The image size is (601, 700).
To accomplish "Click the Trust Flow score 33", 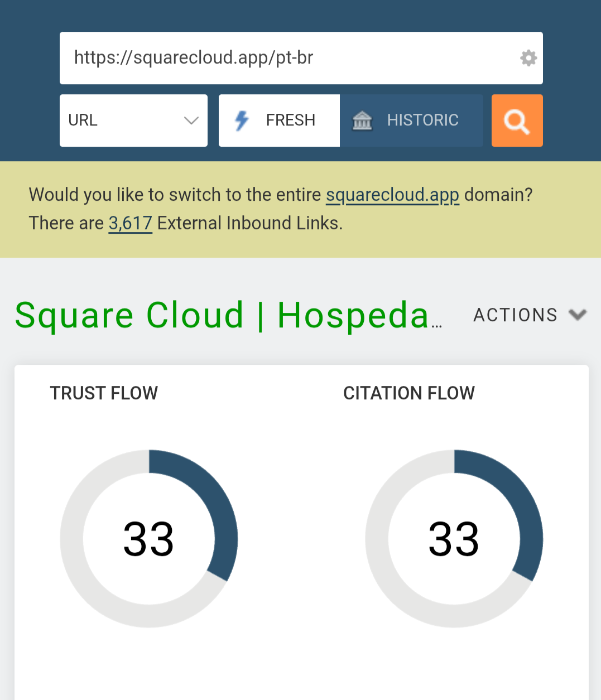I will [x=148, y=539].
